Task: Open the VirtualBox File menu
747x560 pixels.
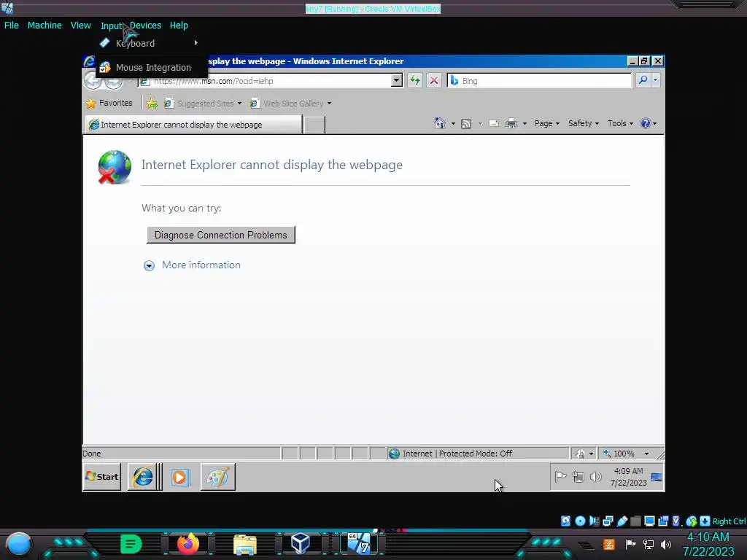Action: point(12,26)
